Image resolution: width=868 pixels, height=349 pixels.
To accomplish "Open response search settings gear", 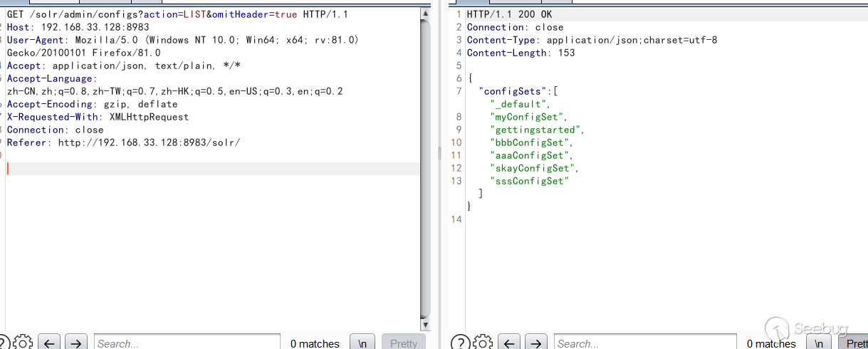I will pos(483,343).
